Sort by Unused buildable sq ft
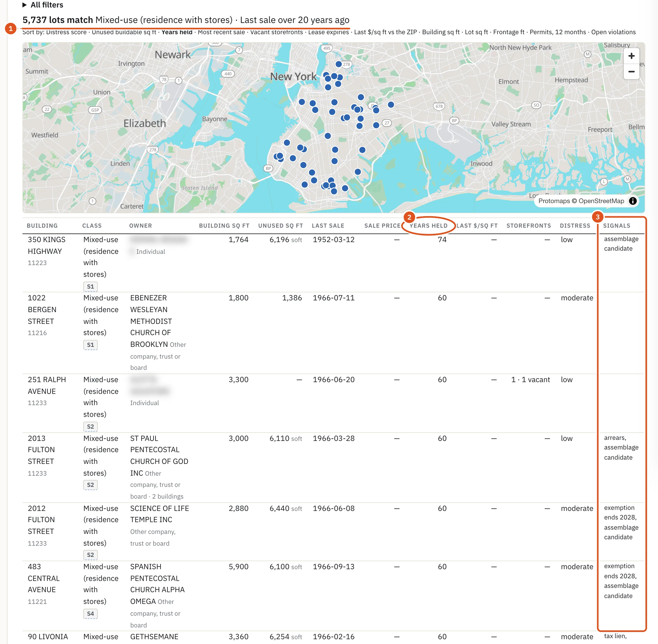This screenshot has width=658, height=644. click(x=124, y=33)
